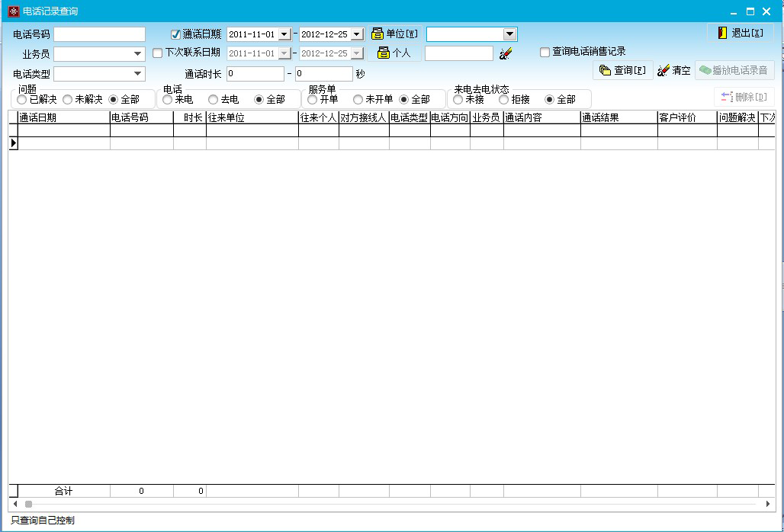This screenshot has height=532, width=784.
Task: Select 去电 radio in 电话 group
Action: pos(213,100)
